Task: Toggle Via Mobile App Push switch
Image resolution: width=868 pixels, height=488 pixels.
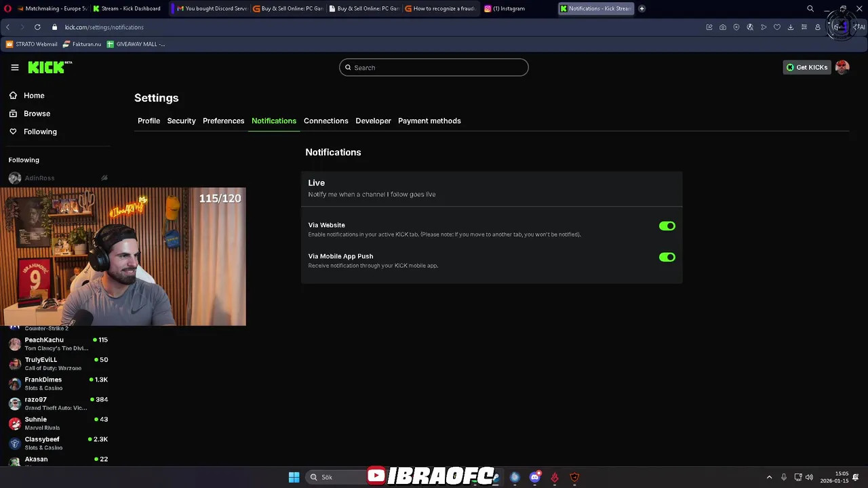Action: click(x=667, y=258)
